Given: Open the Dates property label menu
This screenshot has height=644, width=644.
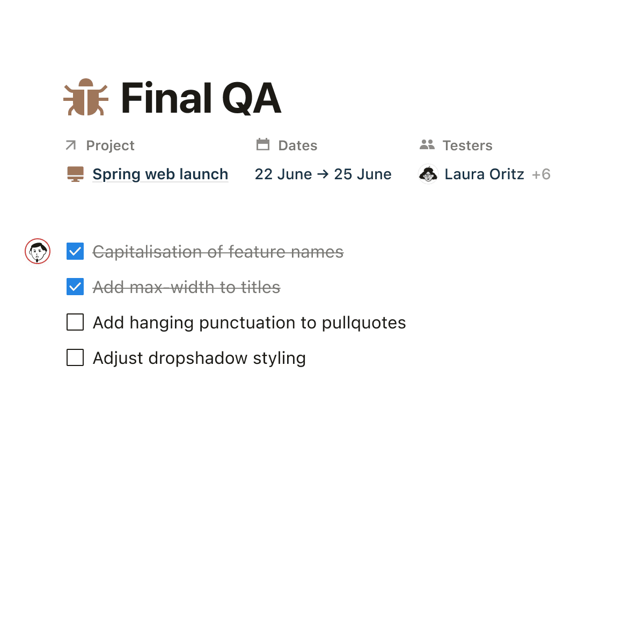Looking at the screenshot, I should (x=297, y=145).
